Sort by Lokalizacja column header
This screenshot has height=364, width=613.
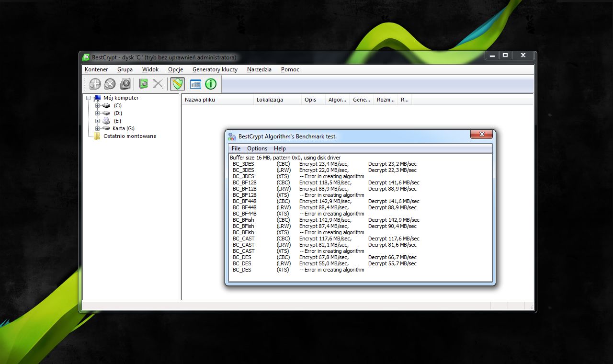click(277, 100)
